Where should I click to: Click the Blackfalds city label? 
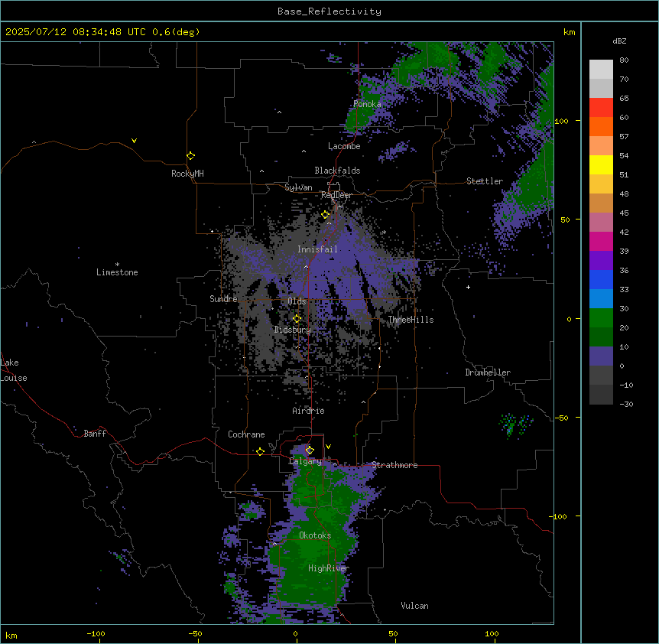click(337, 171)
